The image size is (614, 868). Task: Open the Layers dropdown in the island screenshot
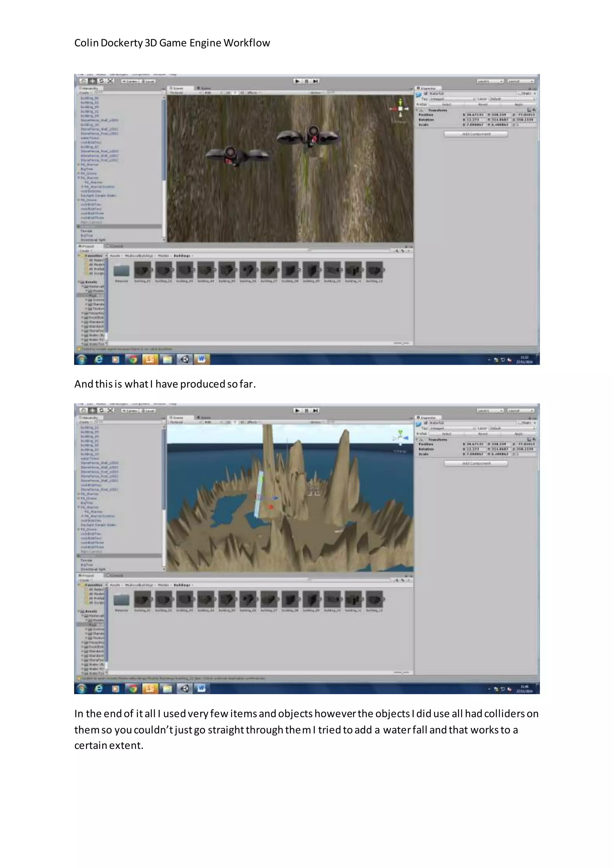[x=490, y=411]
